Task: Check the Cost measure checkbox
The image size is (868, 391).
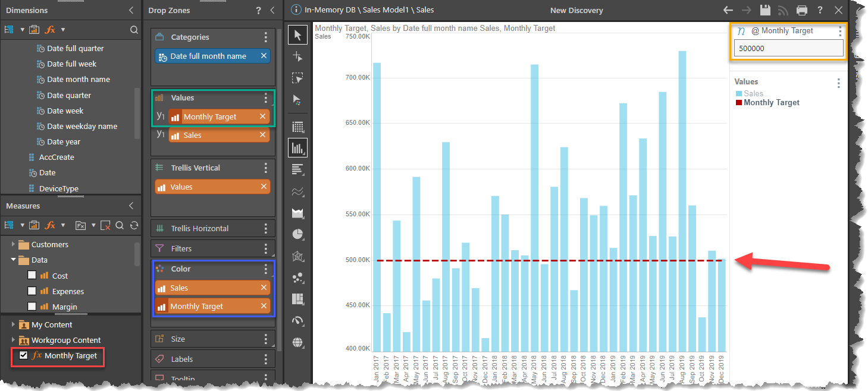Action: pos(32,276)
